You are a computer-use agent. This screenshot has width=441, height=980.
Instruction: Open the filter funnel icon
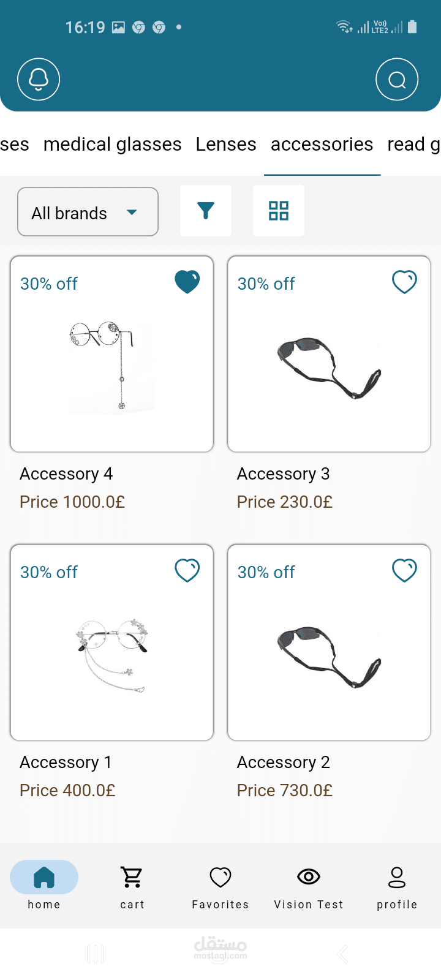(x=206, y=211)
